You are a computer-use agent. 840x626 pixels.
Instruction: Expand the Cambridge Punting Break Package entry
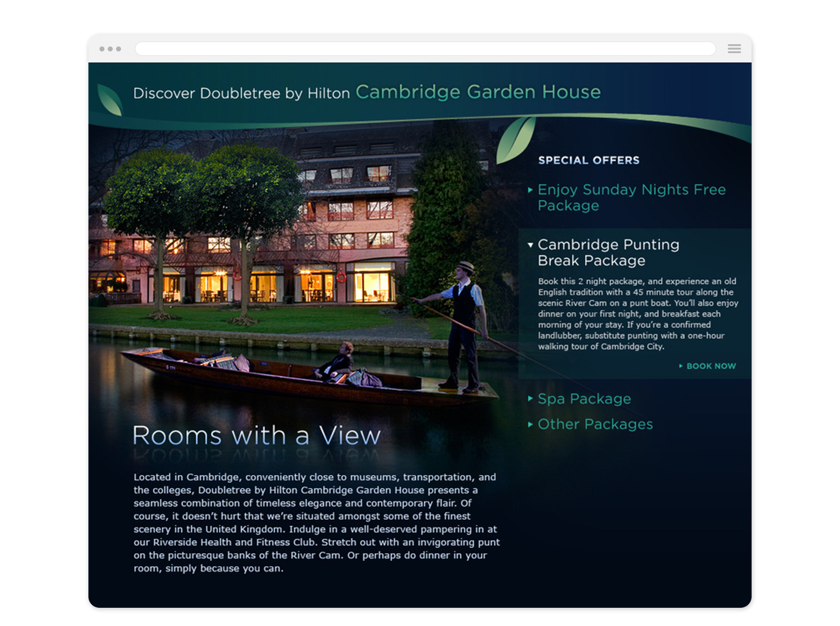click(608, 252)
